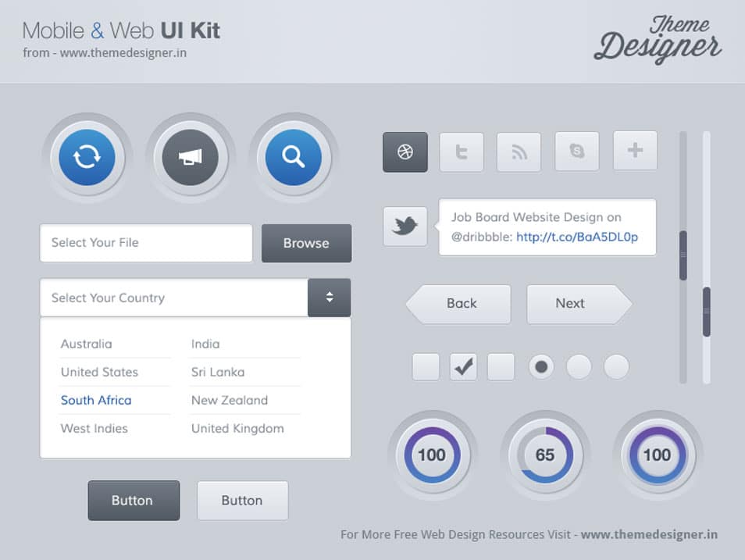This screenshot has width=745, height=560.
Task: Check the middle checkbox with the checkmark
Action: tap(463, 366)
